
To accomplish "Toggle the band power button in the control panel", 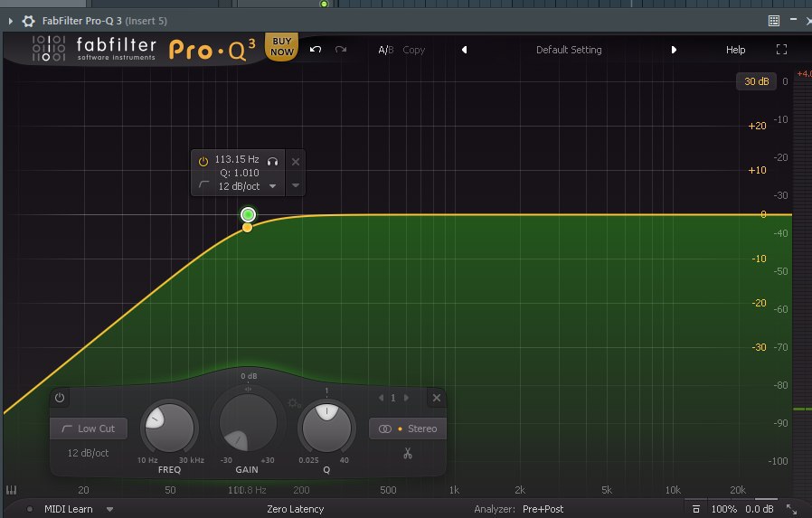I will tap(60, 398).
